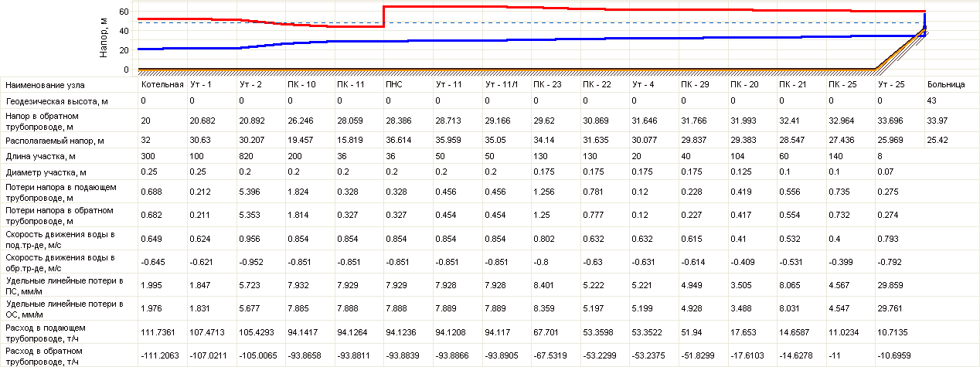This screenshot has height=367, width=980.
Task: Select specific loss value 8.401 under ПК - 23
Action: click(x=544, y=285)
